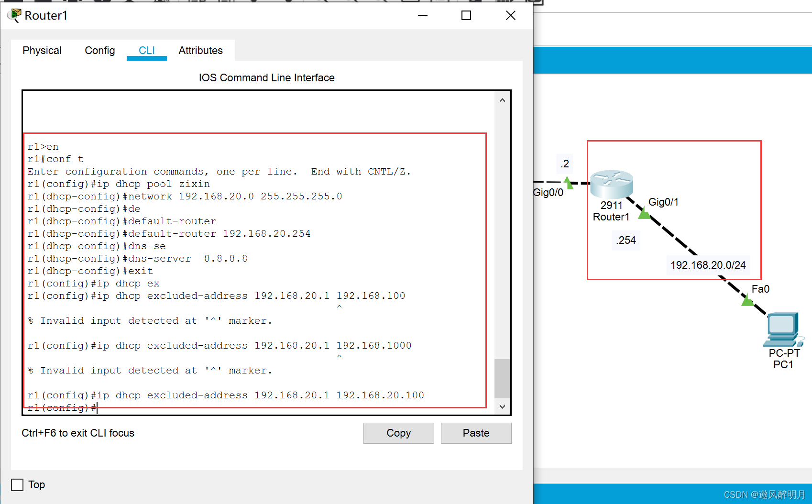The width and height of the screenshot is (812, 504).
Task: Click the first 'Invalid input detected' message
Action: tap(150, 321)
